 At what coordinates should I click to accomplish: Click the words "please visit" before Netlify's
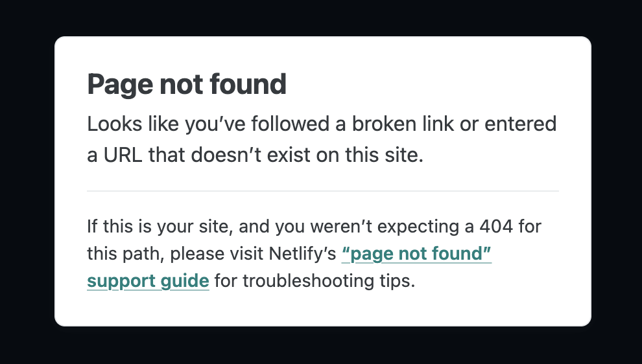(216, 254)
